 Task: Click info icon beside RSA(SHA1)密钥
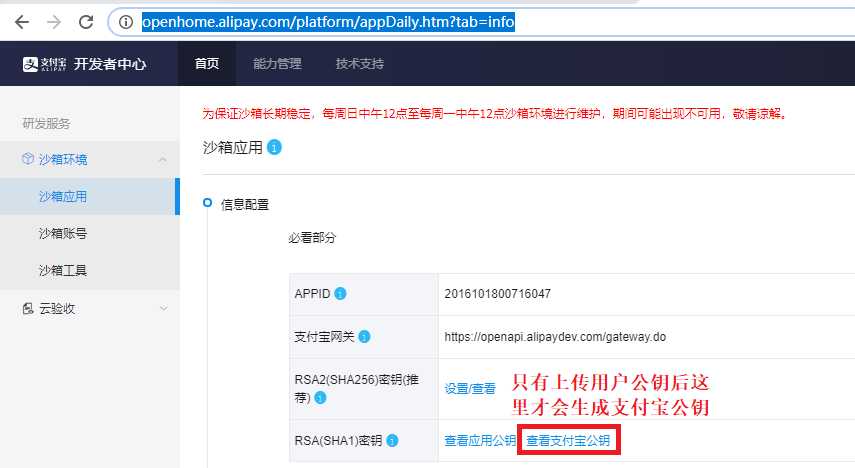click(x=392, y=441)
